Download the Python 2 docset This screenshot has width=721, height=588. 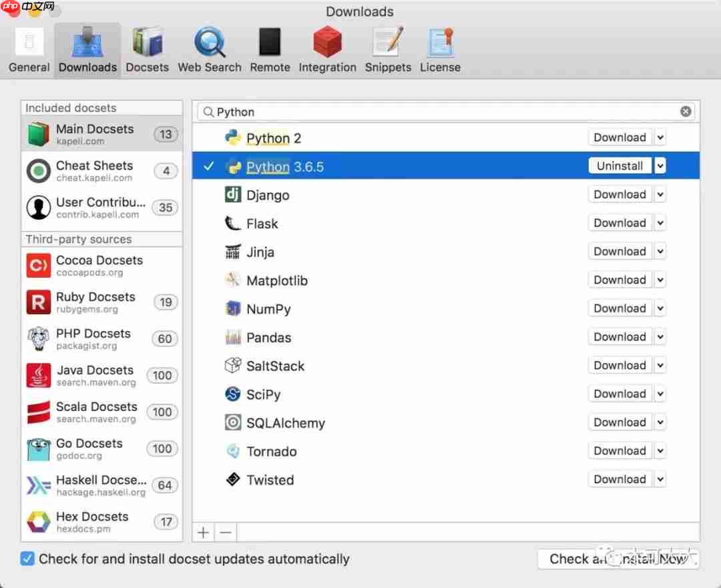[620, 137]
